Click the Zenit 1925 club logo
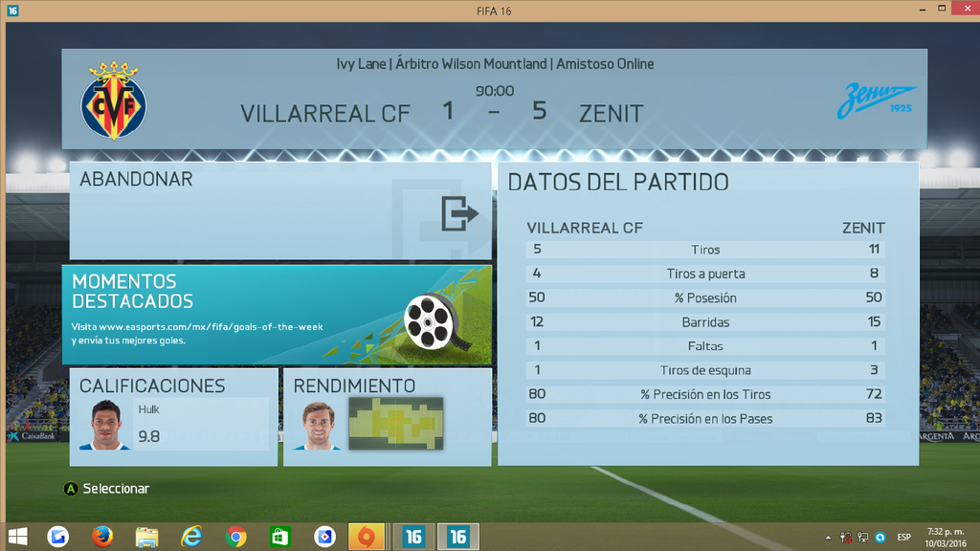Viewport: 980px width, 551px height. (877, 99)
